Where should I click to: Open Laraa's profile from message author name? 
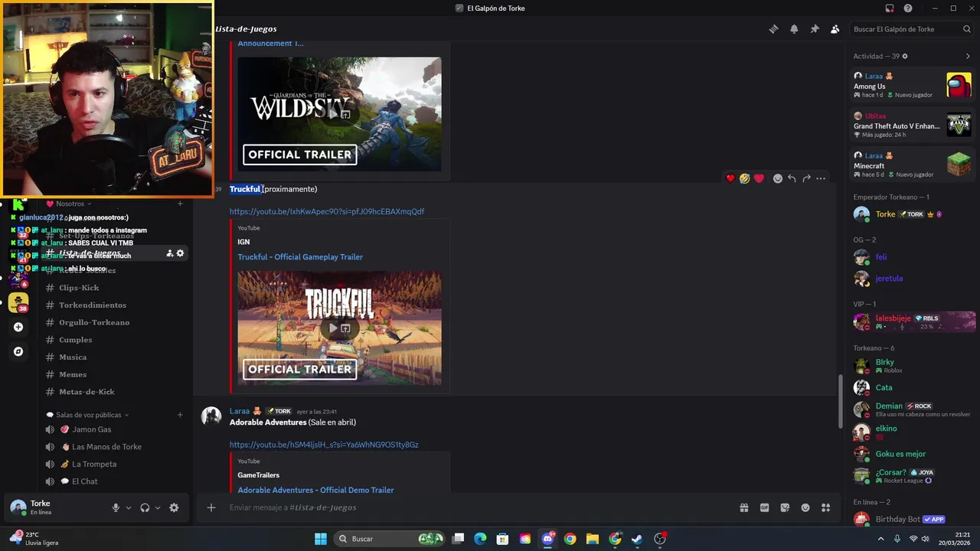point(240,411)
